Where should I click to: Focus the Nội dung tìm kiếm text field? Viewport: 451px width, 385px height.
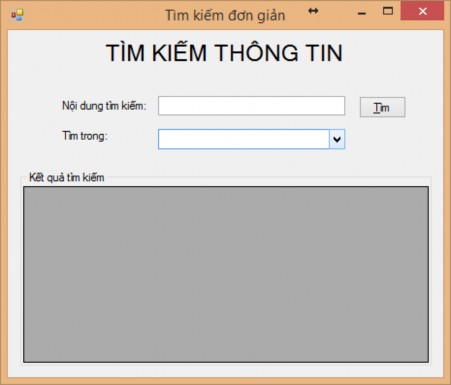click(x=251, y=106)
